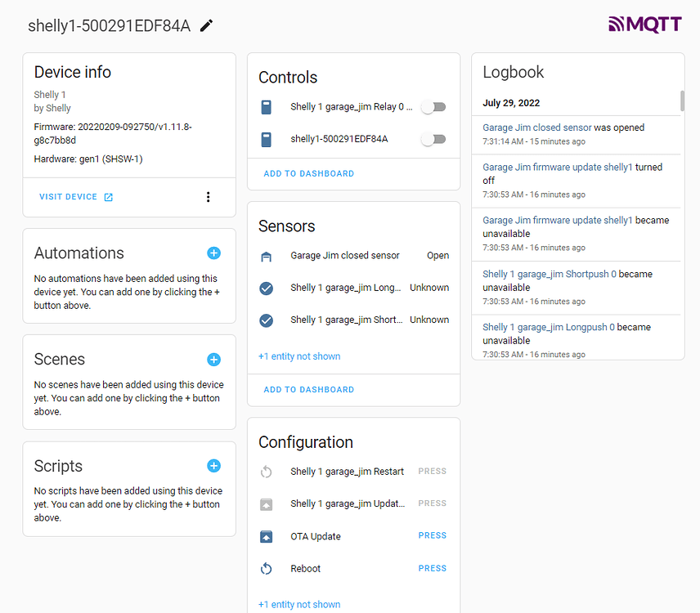Create a new script using the plus button
700x613 pixels.
(x=213, y=466)
